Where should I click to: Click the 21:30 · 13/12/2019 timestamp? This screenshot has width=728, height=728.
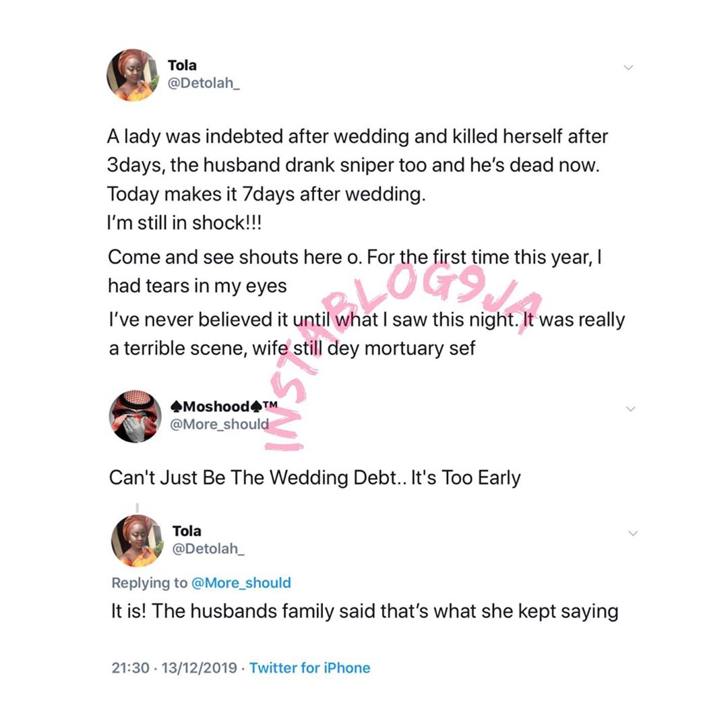[x=174, y=668]
